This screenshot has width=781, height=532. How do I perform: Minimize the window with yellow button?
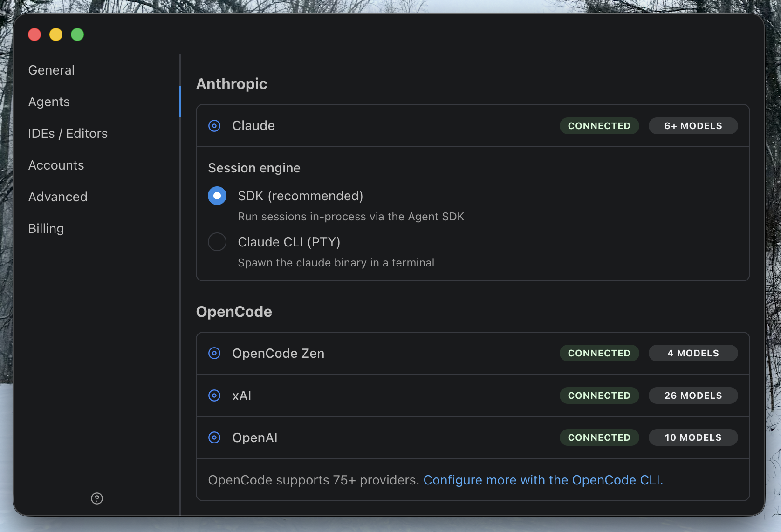(x=56, y=34)
